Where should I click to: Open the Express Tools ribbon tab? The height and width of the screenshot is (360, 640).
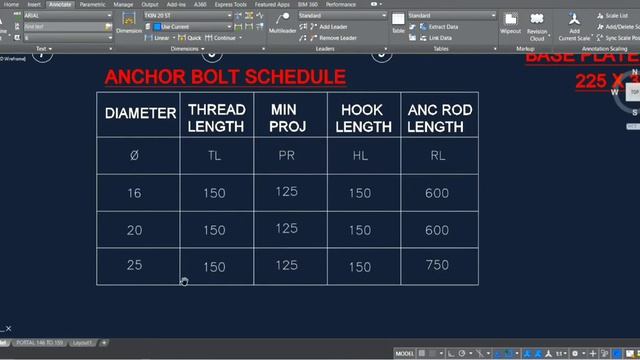(x=230, y=4)
